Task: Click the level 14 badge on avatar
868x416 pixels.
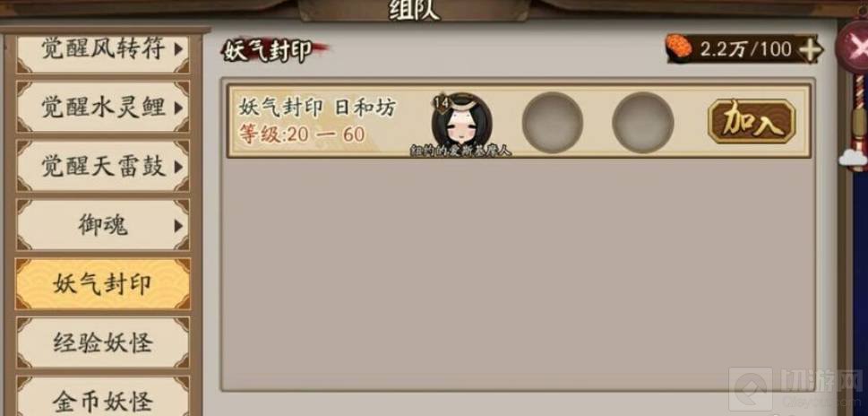Action: click(442, 103)
